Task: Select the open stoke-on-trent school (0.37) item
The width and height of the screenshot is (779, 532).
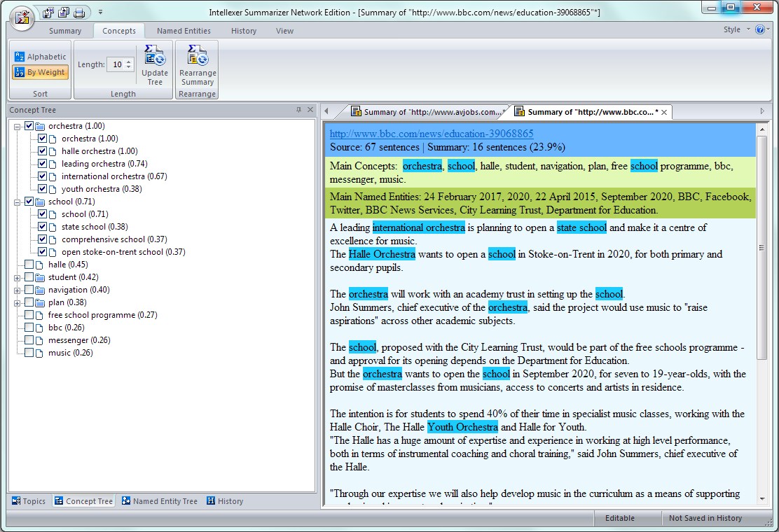Action: (123, 251)
